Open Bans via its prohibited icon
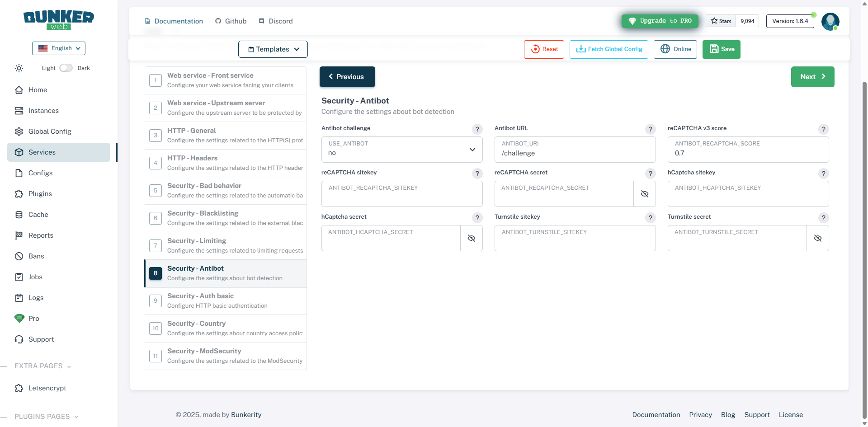This screenshot has height=427, width=868. coord(19,256)
